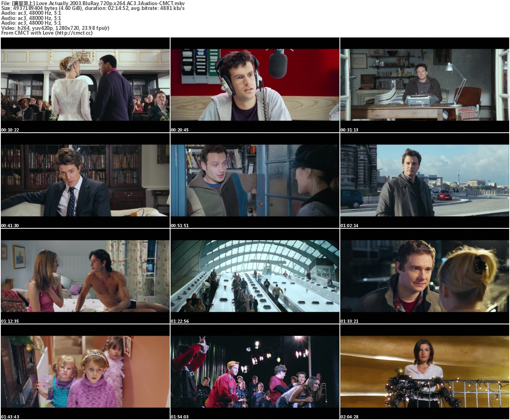The height and width of the screenshot is (420, 510).
Task: Select the station escalators thumbnail
Action: 255,276
